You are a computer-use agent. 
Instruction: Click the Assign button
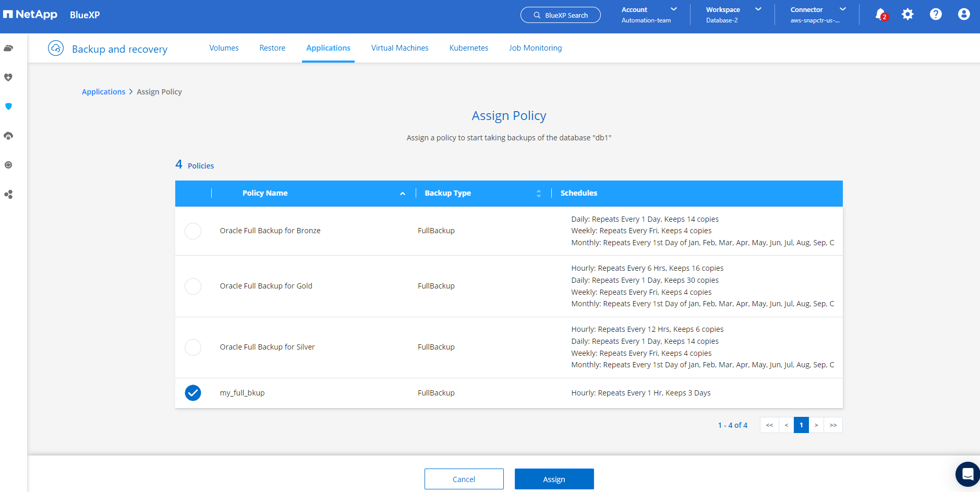click(554, 479)
